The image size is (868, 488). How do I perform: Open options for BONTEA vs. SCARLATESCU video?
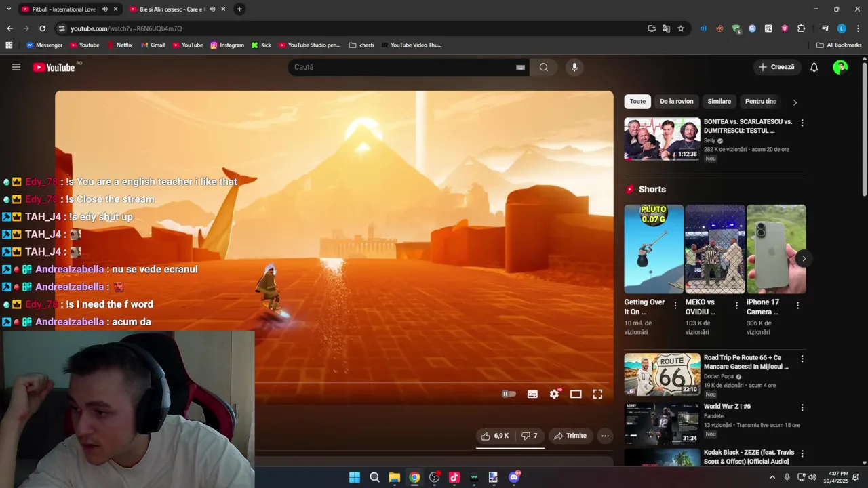pyautogui.click(x=802, y=123)
